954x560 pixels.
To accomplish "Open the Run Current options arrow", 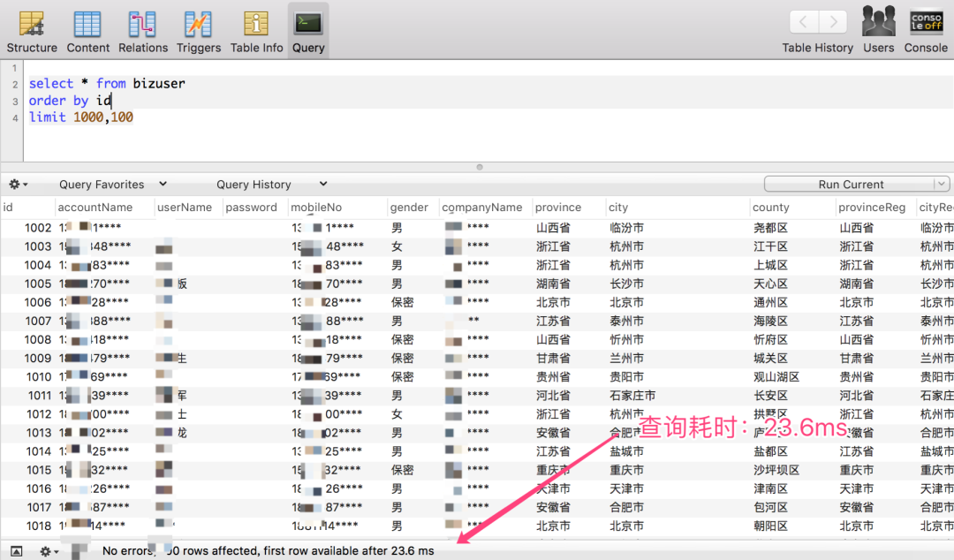I will coord(942,185).
